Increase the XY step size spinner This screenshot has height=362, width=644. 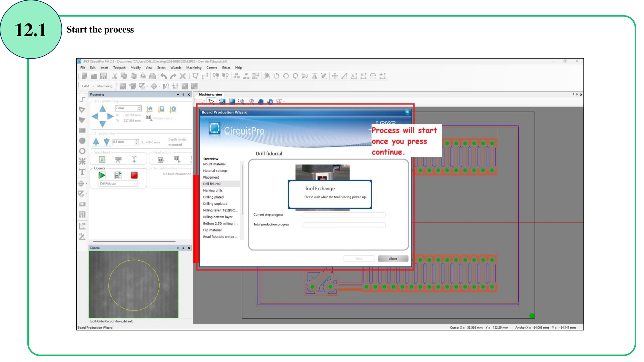(x=139, y=107)
